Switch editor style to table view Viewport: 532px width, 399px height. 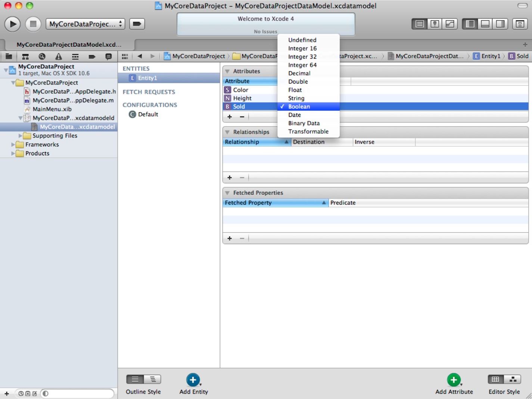pos(496,379)
